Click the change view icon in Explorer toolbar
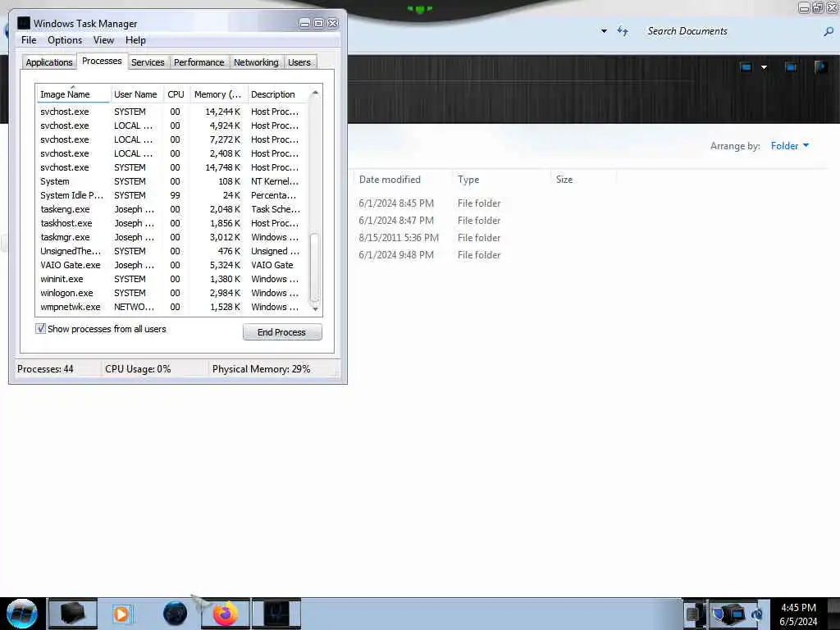Screen dimensions: 840x630 click(746, 67)
